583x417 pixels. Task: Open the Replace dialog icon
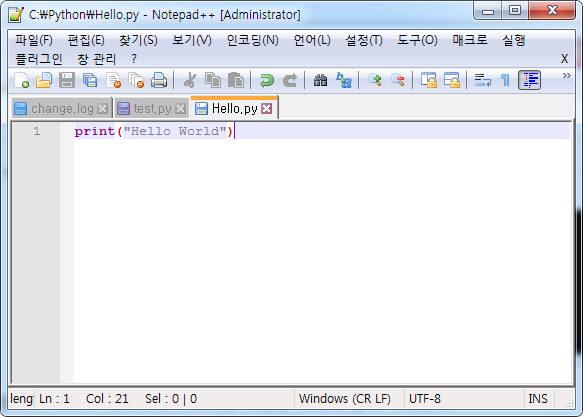(344, 80)
